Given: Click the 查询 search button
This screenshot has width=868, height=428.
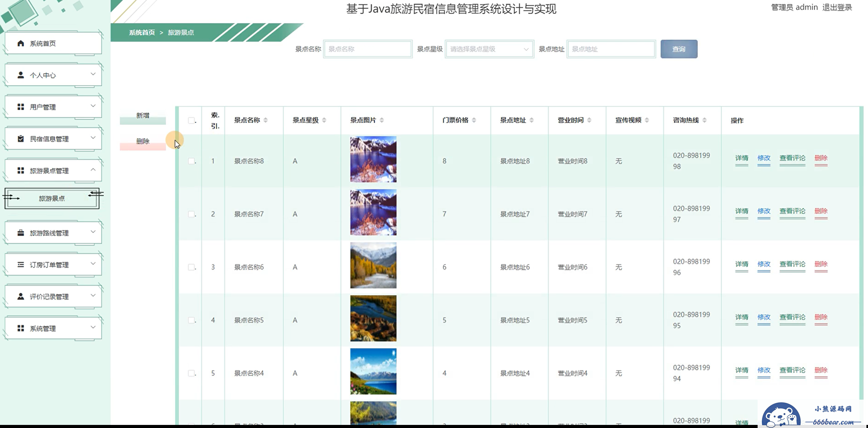Looking at the screenshot, I should pos(679,49).
